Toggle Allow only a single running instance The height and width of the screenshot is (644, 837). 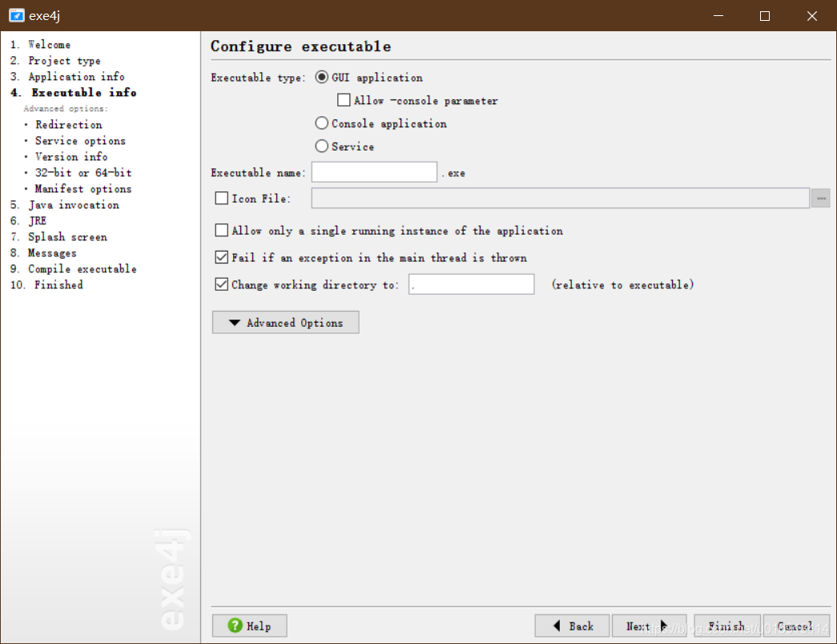pyautogui.click(x=222, y=231)
